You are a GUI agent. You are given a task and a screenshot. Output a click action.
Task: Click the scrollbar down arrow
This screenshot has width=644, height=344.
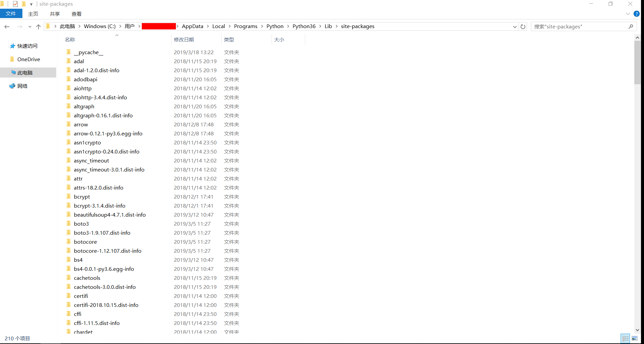pyautogui.click(x=637, y=330)
